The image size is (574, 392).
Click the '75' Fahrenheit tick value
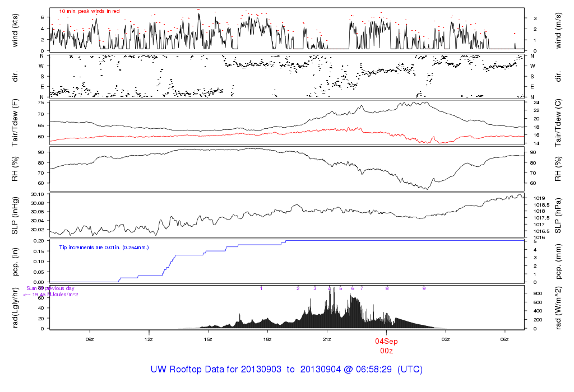click(x=40, y=102)
